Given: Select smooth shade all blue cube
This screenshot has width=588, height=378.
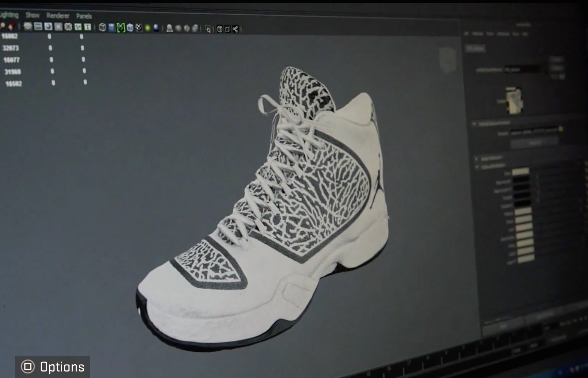Looking at the screenshot, I should (112, 28).
